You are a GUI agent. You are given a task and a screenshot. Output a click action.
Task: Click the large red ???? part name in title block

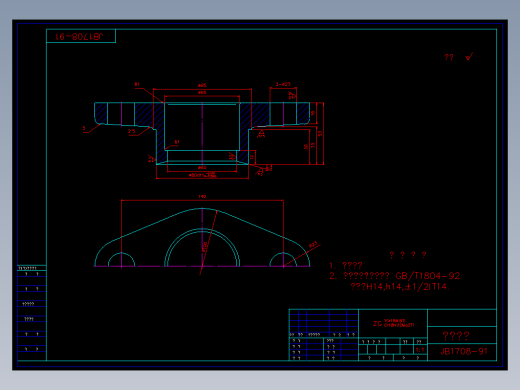coord(456,335)
